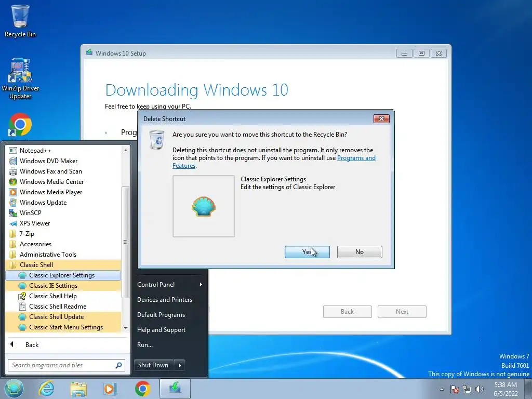The image size is (532, 399).
Task: Close the Delete Shortcut dialog
Action: (381, 118)
